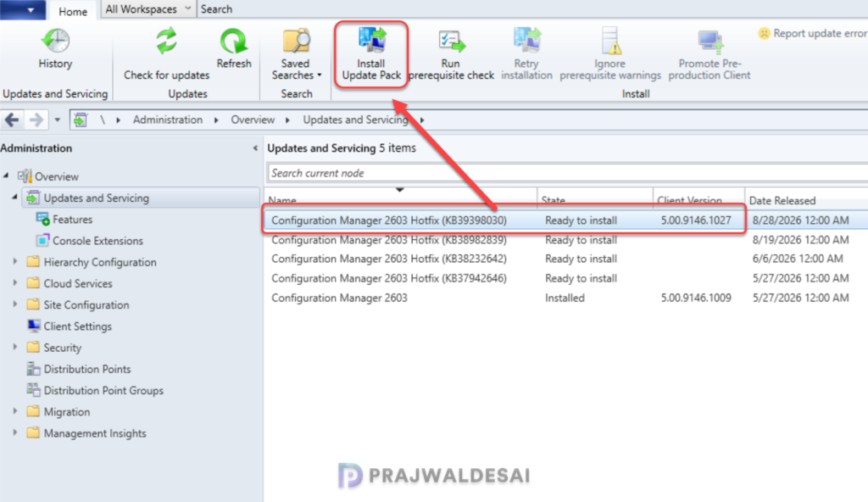Select Configuration Manager 2603 Installed row
Image resolution: width=868 pixels, height=502 pixels.
(565, 298)
